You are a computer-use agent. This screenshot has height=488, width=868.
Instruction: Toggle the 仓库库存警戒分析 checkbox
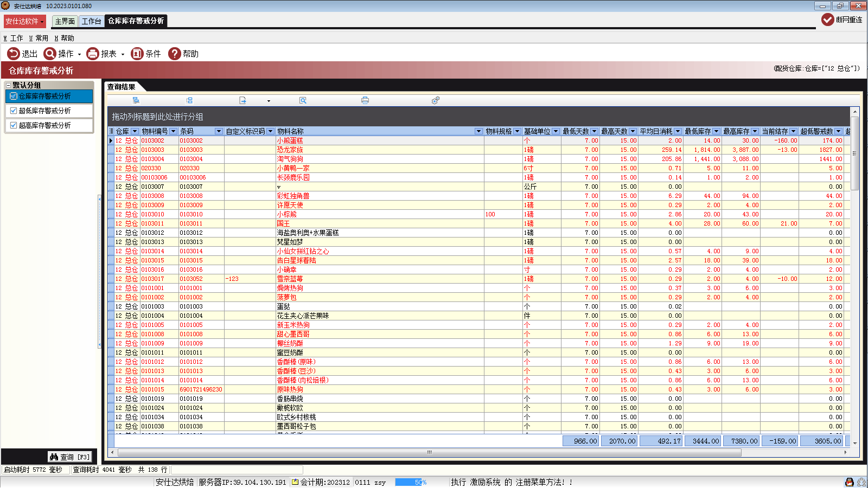click(x=14, y=96)
